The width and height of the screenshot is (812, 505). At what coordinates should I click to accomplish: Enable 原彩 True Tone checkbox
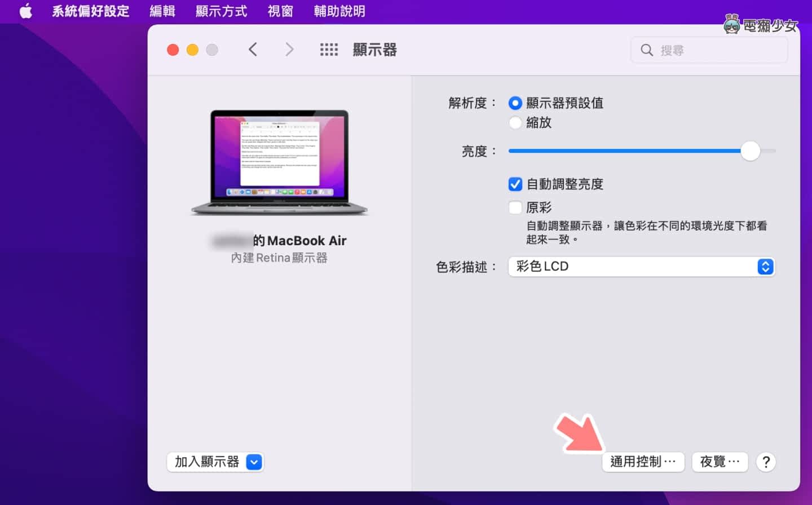[x=515, y=207]
